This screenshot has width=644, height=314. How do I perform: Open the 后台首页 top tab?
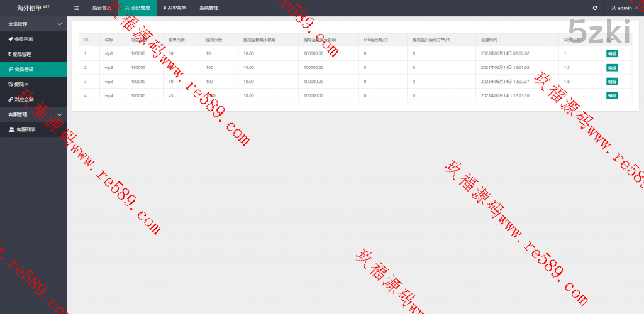(x=102, y=8)
